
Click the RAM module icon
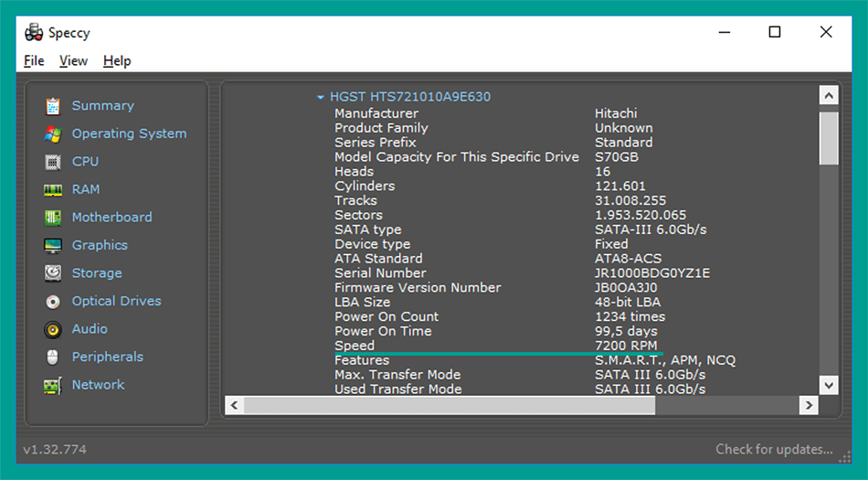(53, 190)
